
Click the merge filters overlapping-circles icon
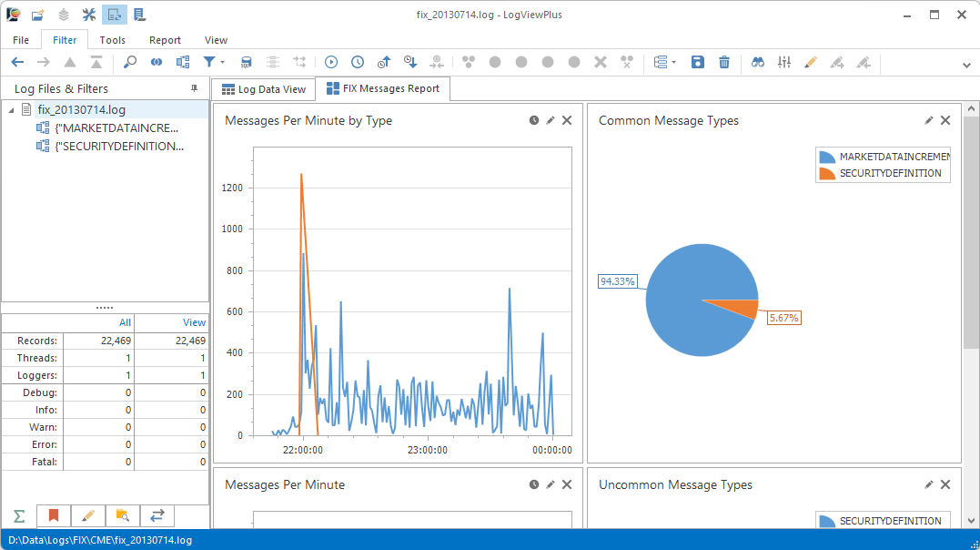(x=157, y=62)
